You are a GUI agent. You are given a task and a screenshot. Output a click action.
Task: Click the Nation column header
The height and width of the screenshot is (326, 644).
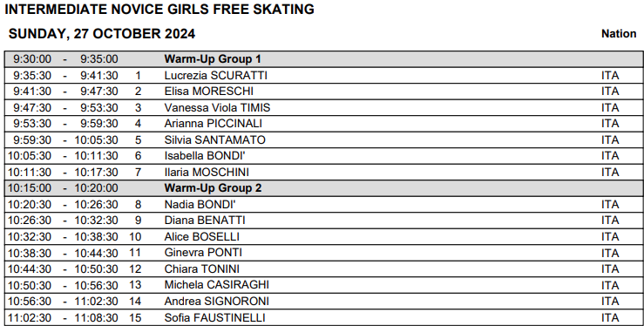click(619, 34)
